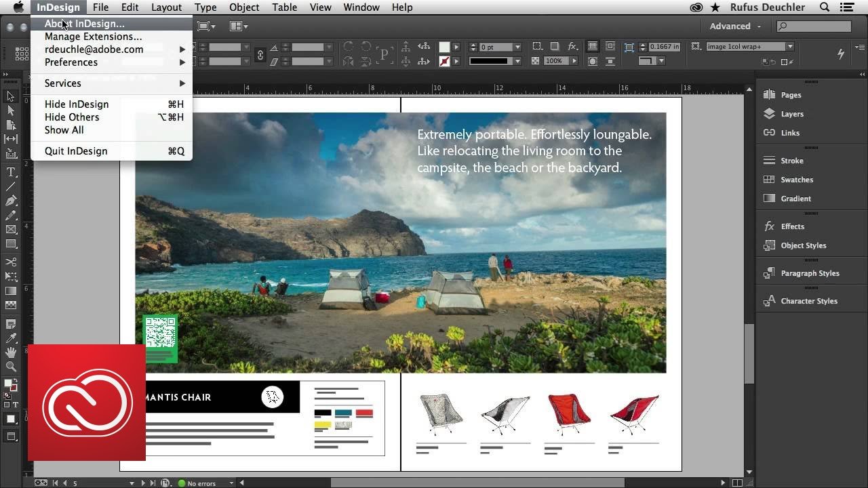Select the Type tool
This screenshot has width=868, height=488.
pyautogui.click(x=11, y=172)
